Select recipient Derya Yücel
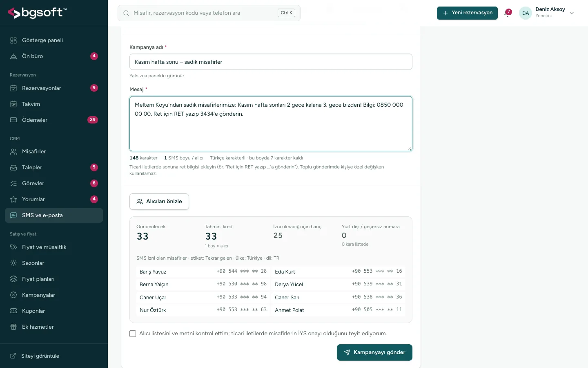 coord(339,284)
